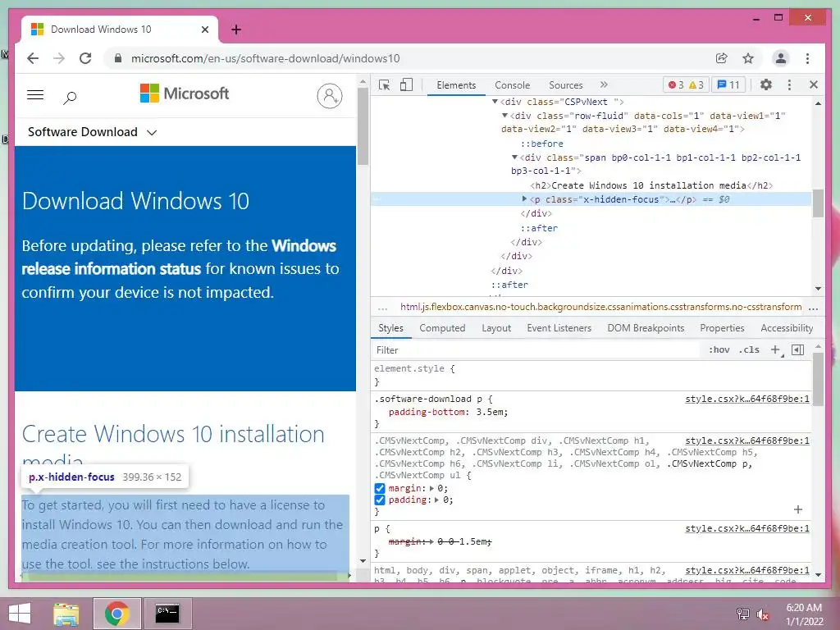
Task: Open style.csx link beside .software-download p
Action: tap(746, 399)
